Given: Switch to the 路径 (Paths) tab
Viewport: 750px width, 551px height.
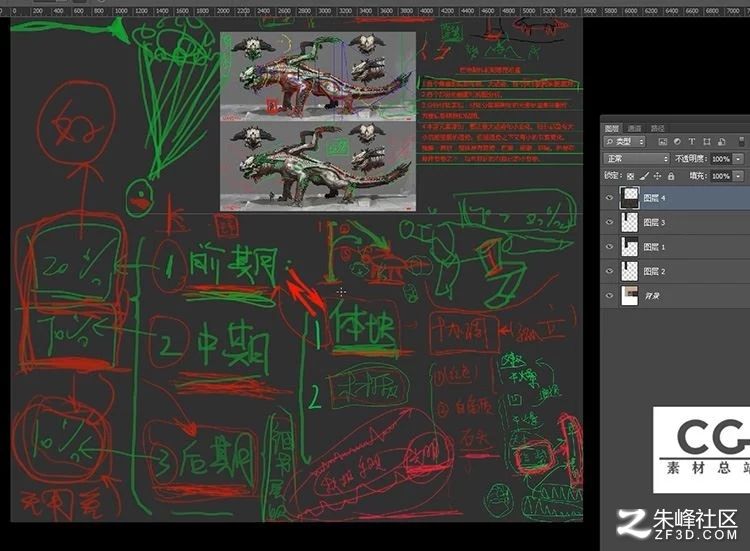Looking at the screenshot, I should pyautogui.click(x=658, y=128).
